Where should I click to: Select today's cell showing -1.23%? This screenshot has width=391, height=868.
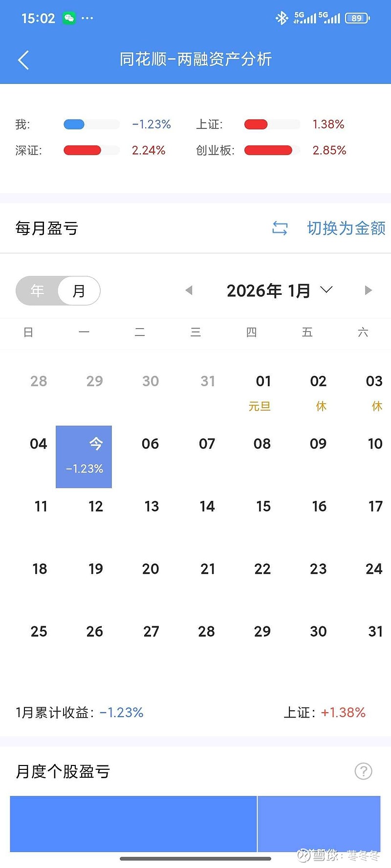(x=84, y=457)
